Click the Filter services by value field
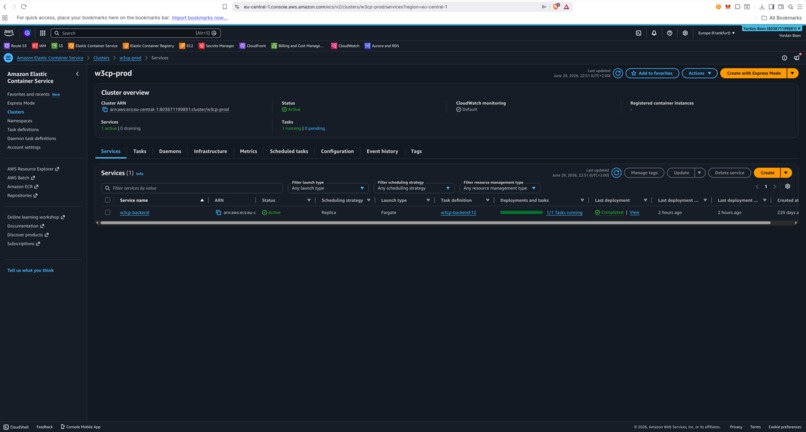Screen dimensions: 806x432 pyautogui.click(x=192, y=188)
